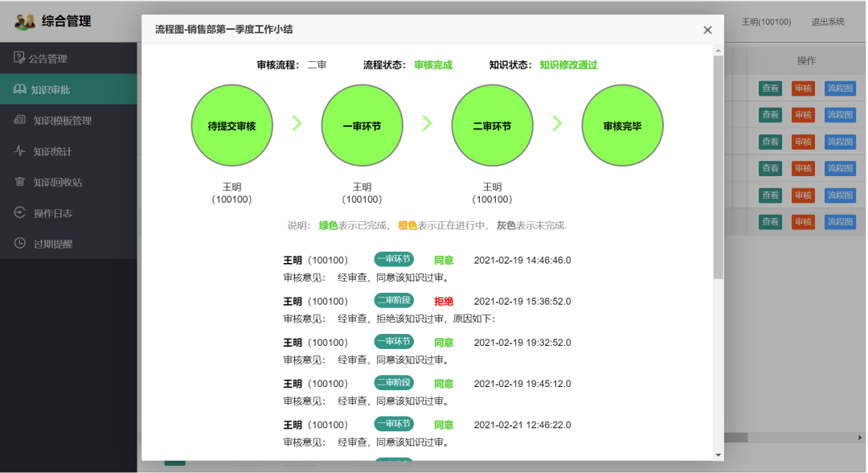Screen dimensions: 868x473
Task: Click the first row's orange 审核 button
Action: [x=803, y=88]
